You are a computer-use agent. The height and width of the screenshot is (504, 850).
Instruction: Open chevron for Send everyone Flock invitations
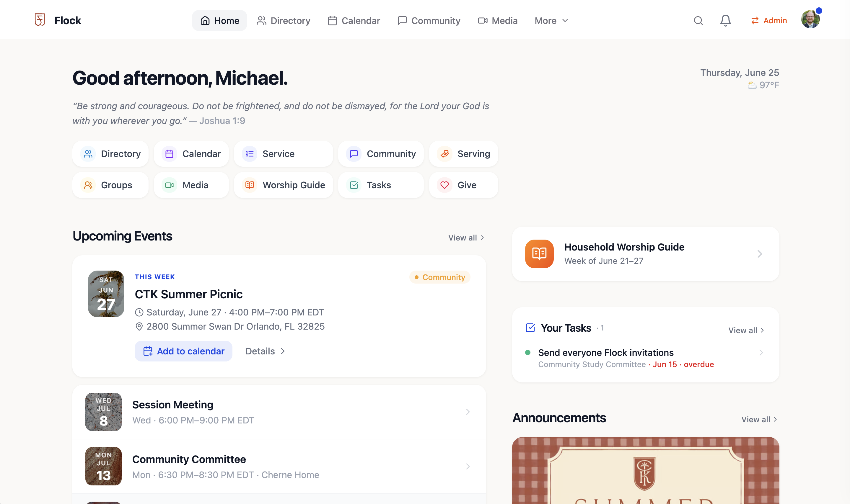[761, 353]
